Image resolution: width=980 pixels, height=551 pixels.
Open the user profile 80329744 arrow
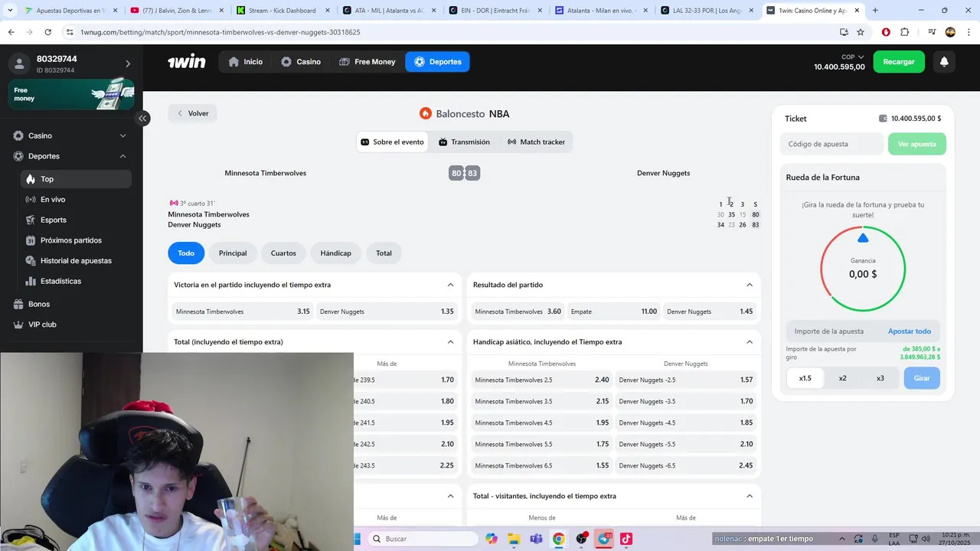tap(128, 64)
